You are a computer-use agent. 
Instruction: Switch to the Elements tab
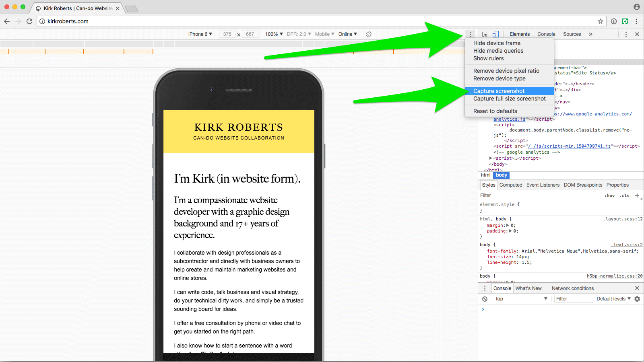(520, 34)
